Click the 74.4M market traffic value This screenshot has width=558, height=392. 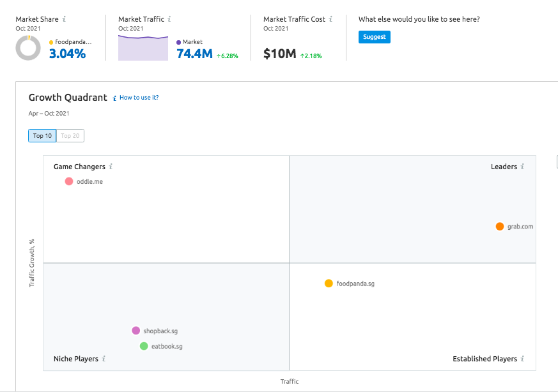tap(194, 54)
